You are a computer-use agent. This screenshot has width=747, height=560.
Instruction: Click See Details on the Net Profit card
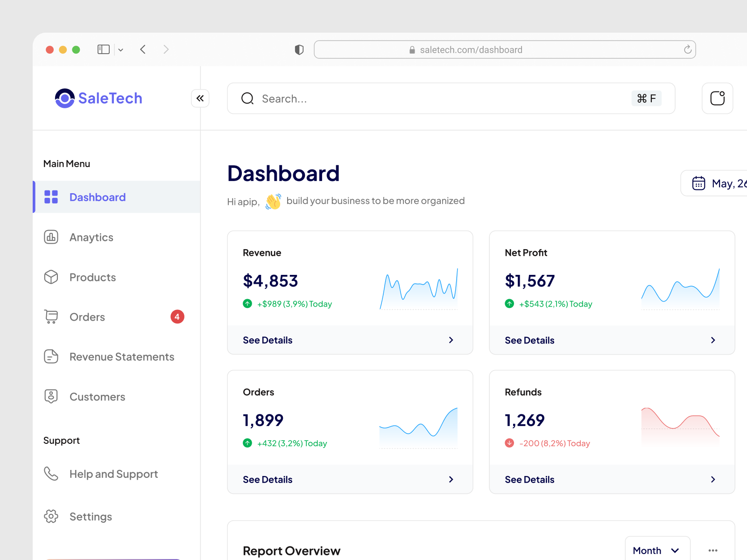click(x=529, y=340)
